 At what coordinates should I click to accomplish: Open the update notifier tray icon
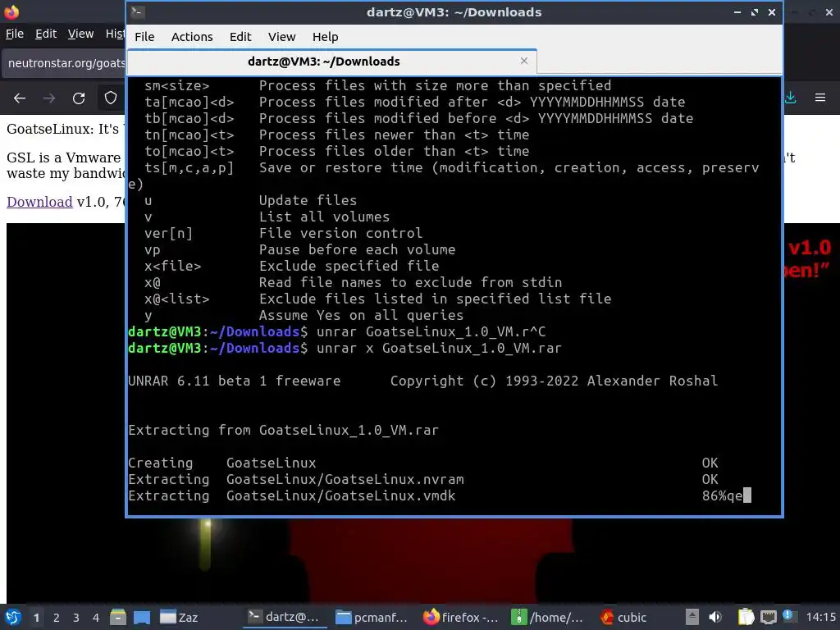(x=788, y=616)
